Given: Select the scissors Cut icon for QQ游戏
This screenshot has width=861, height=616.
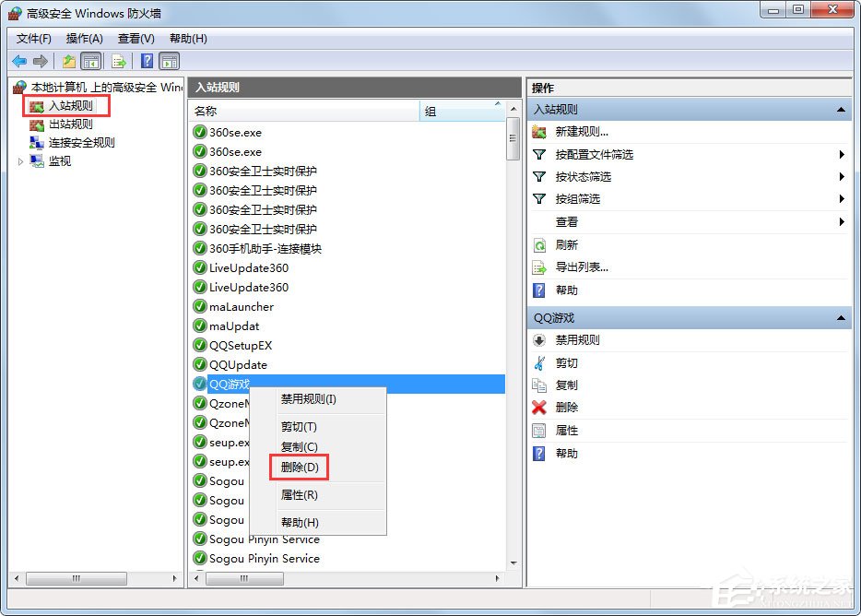Looking at the screenshot, I should (x=537, y=363).
